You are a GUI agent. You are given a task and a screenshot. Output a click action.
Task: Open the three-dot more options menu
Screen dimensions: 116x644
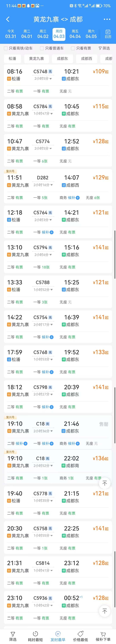(x=107, y=19)
